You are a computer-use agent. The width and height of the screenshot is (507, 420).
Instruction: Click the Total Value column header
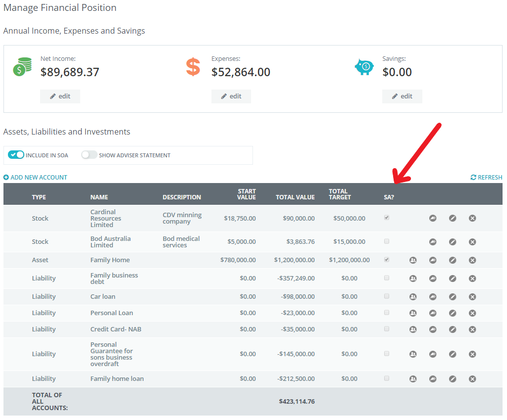[x=295, y=197]
